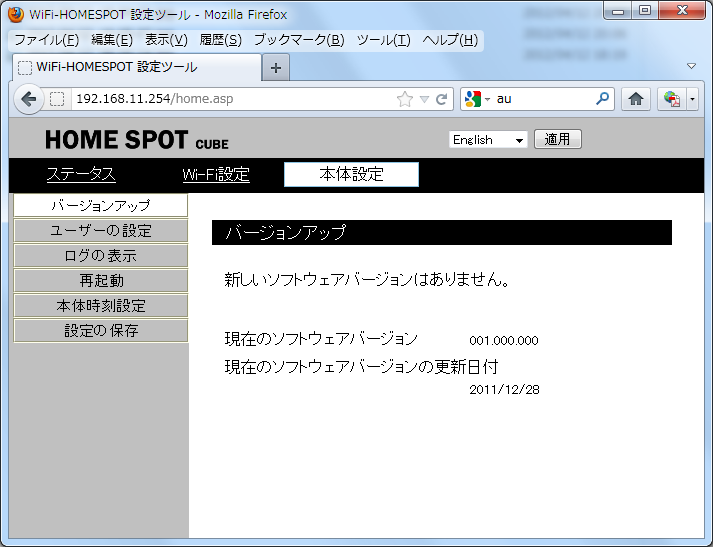The image size is (713, 547).
Task: Open the 履歴(S) menu
Action: click(221, 40)
